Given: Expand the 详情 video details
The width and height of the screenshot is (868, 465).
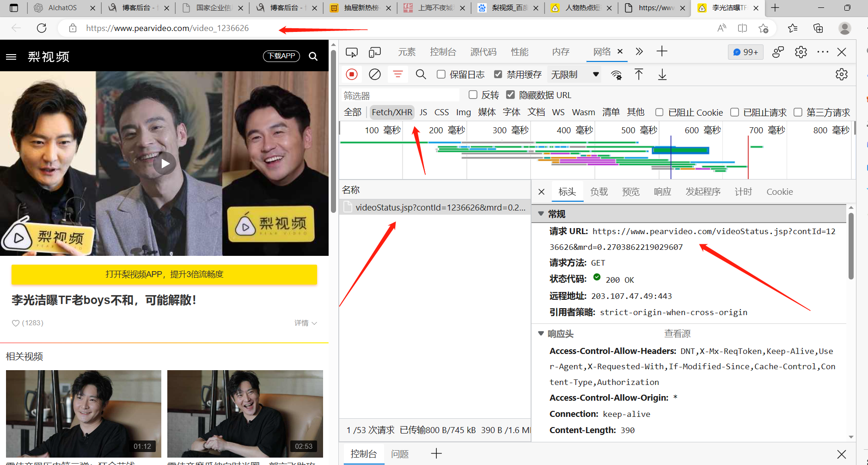Looking at the screenshot, I should (306, 323).
